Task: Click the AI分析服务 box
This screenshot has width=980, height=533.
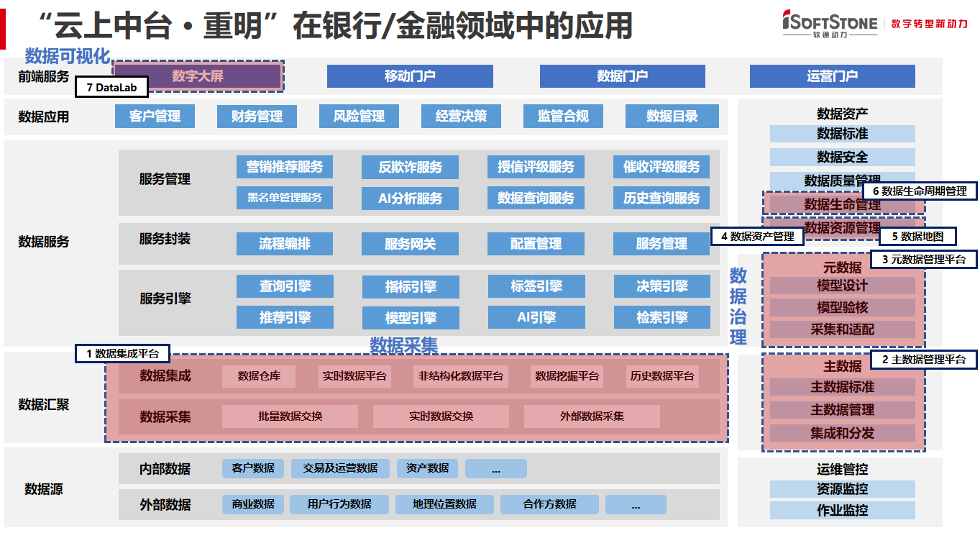Action: (410, 199)
